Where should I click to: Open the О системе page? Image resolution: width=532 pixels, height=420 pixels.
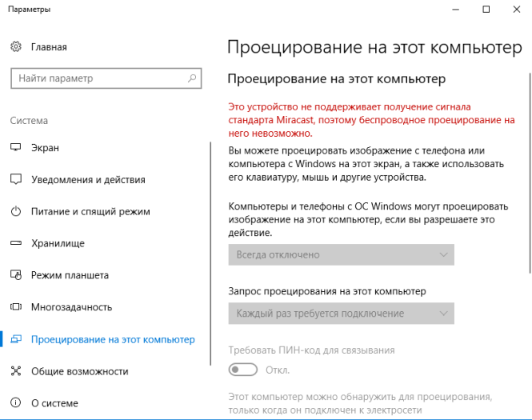point(54,402)
